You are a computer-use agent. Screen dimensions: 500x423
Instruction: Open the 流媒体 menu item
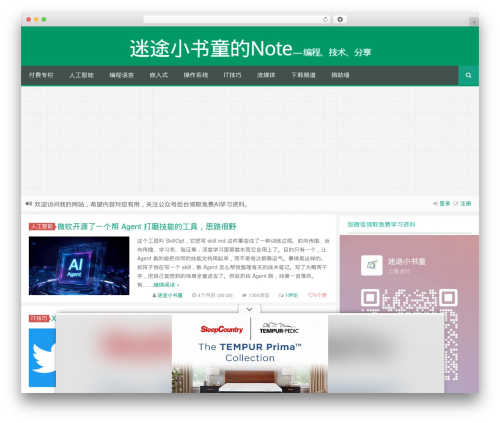(266, 75)
